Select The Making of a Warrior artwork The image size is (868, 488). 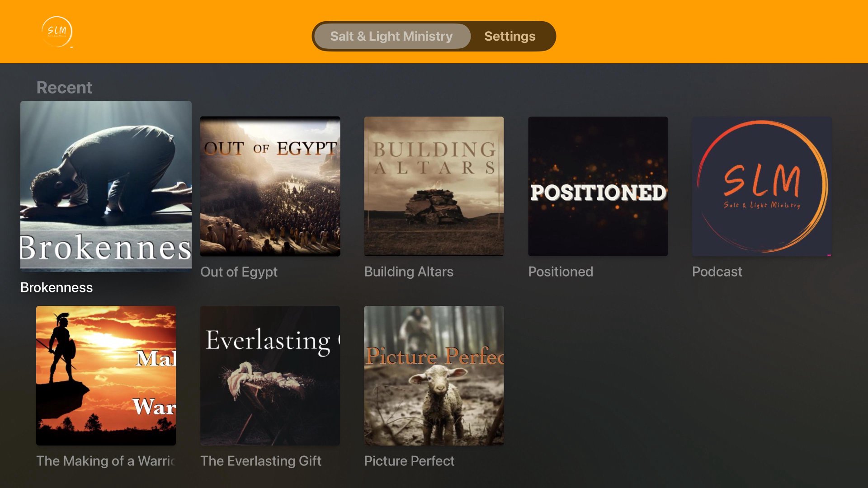pos(106,375)
